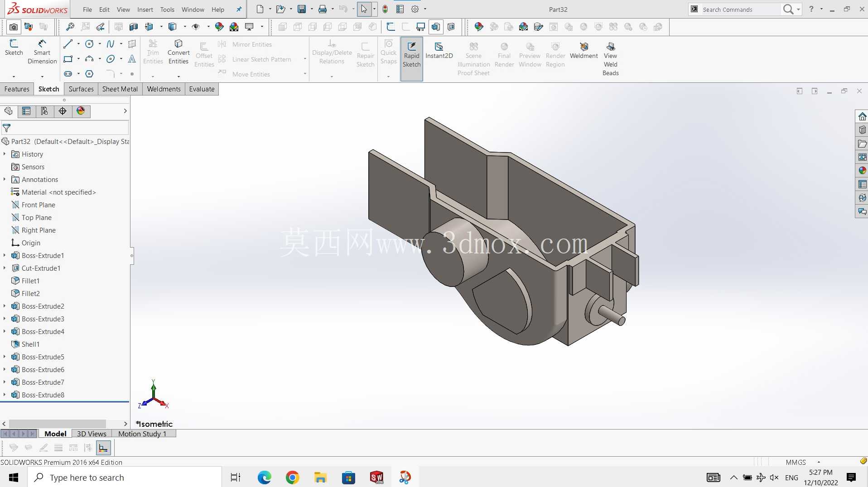Open the PropertyManager panel tab

[26, 111]
